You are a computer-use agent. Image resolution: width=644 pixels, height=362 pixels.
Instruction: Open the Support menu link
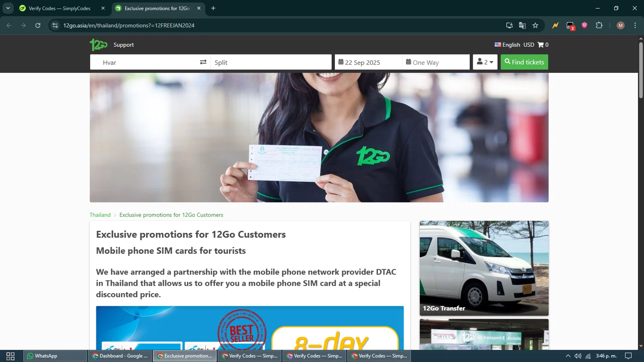pos(124,45)
